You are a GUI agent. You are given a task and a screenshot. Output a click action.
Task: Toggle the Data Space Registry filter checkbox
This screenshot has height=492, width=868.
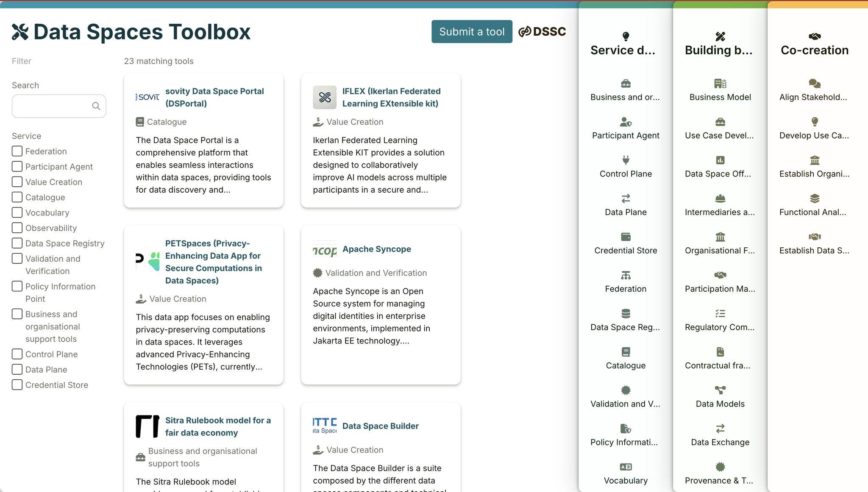17,243
